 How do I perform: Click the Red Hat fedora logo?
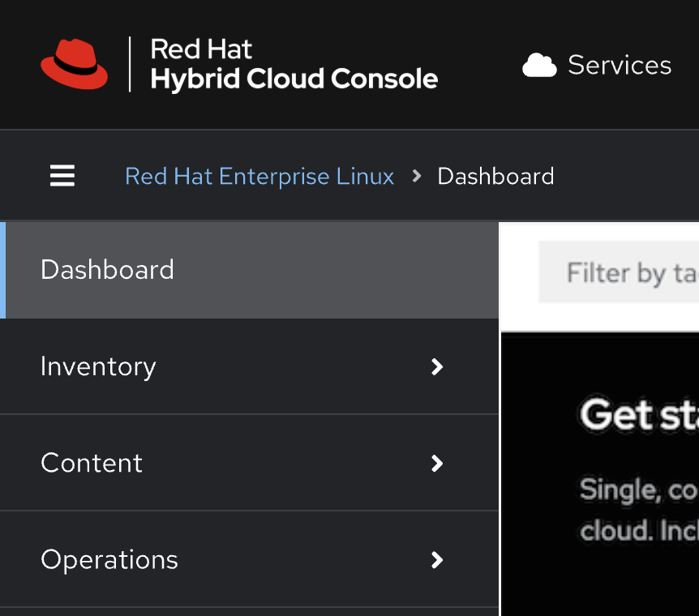click(x=74, y=63)
